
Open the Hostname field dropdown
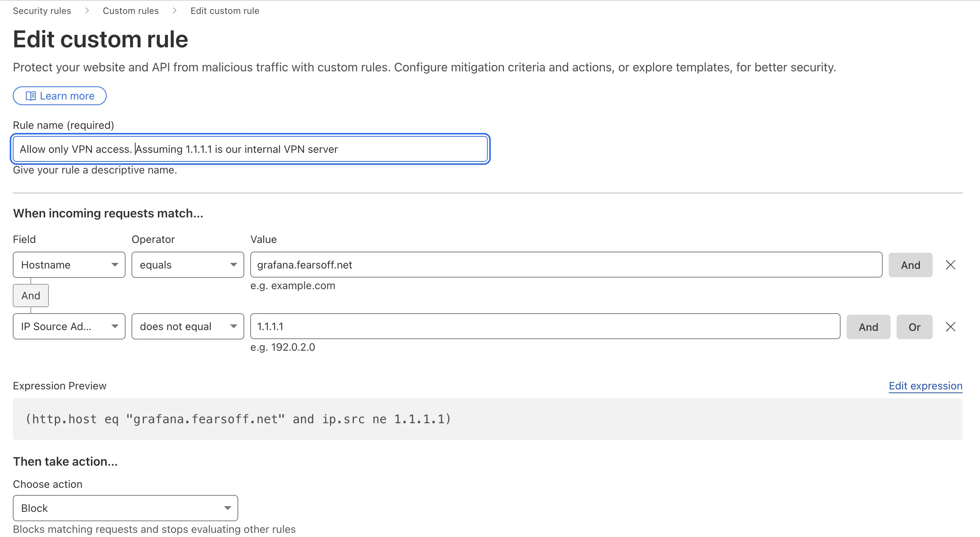[69, 265]
